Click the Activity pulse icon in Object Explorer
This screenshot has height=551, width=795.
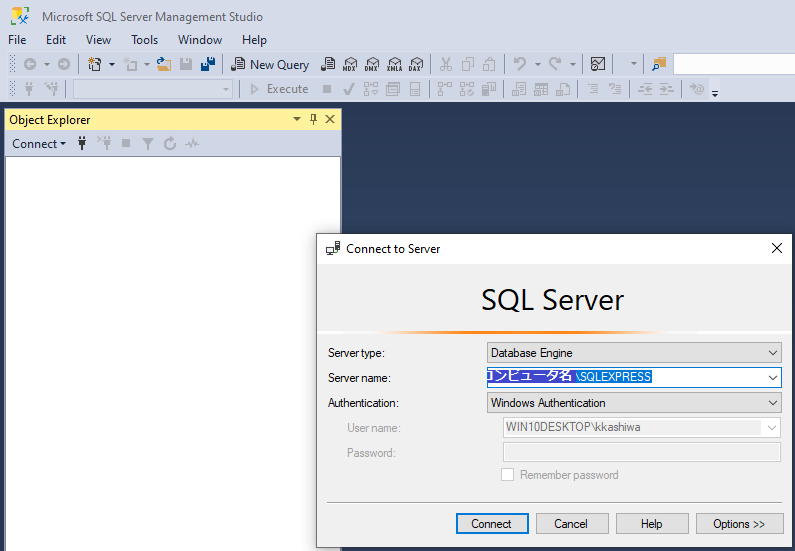192,144
